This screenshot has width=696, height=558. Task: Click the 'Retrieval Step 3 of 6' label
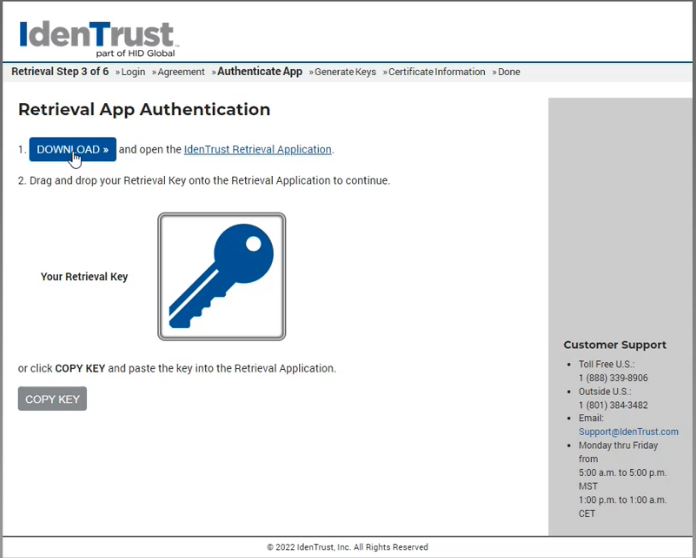coord(60,72)
